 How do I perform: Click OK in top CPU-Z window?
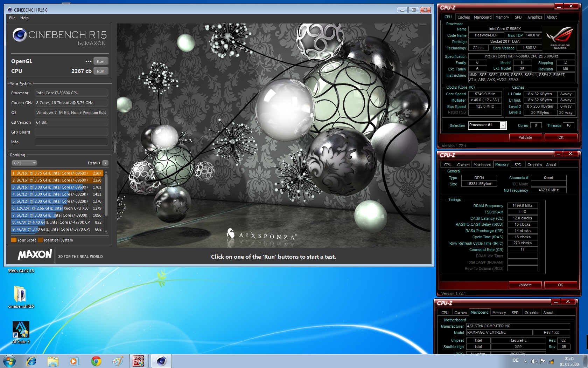pyautogui.click(x=561, y=137)
